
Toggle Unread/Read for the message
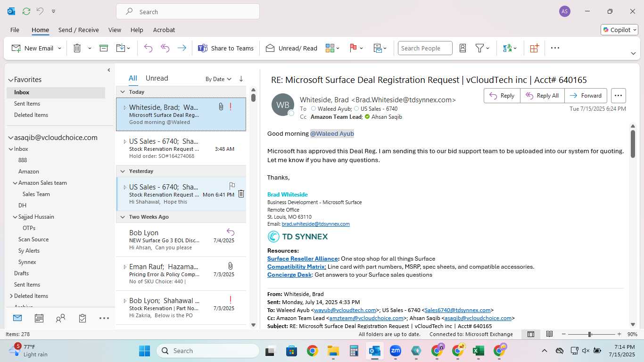tap(291, 48)
